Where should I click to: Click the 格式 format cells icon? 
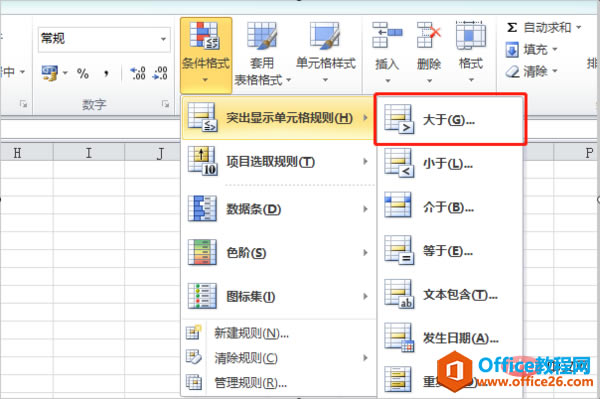click(471, 35)
